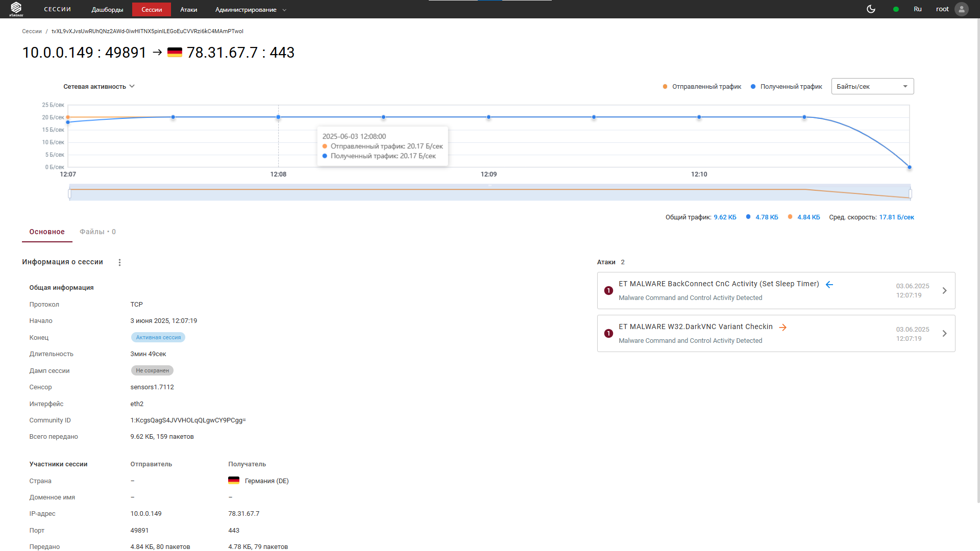Switch language with Ru button
Image resolution: width=980 pixels, height=551 pixels.
coord(917,9)
